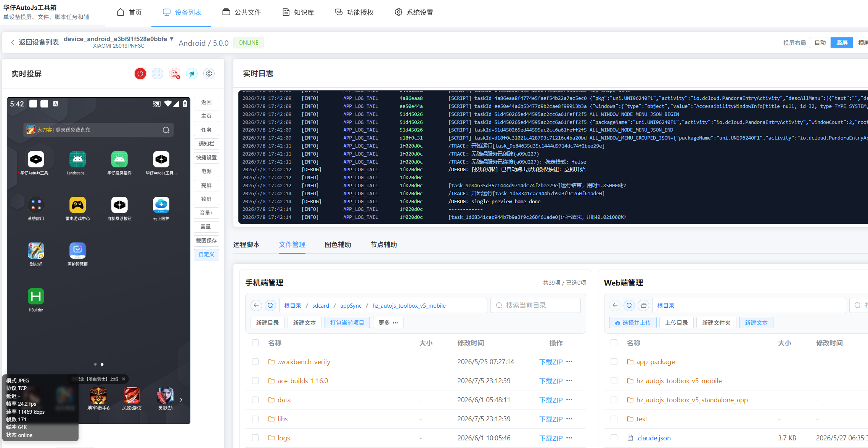Viewport: 868px width, 448px height.
Task: Click the 搜索当前目录 search field
Action: tap(535, 305)
